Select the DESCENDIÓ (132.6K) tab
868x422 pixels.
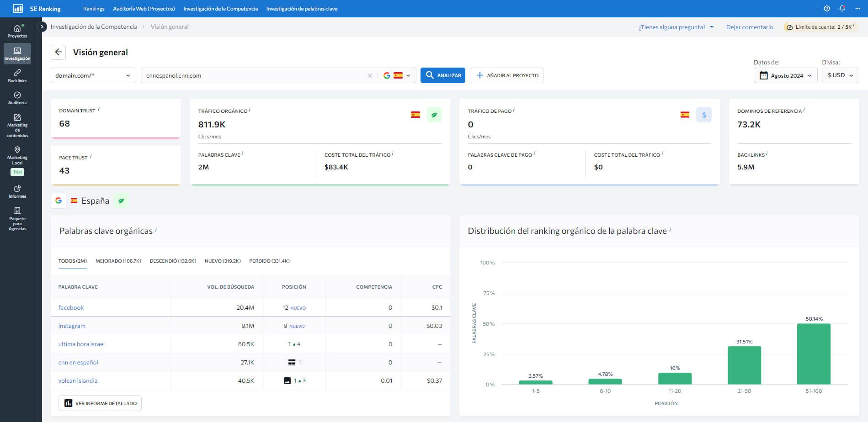(173, 261)
